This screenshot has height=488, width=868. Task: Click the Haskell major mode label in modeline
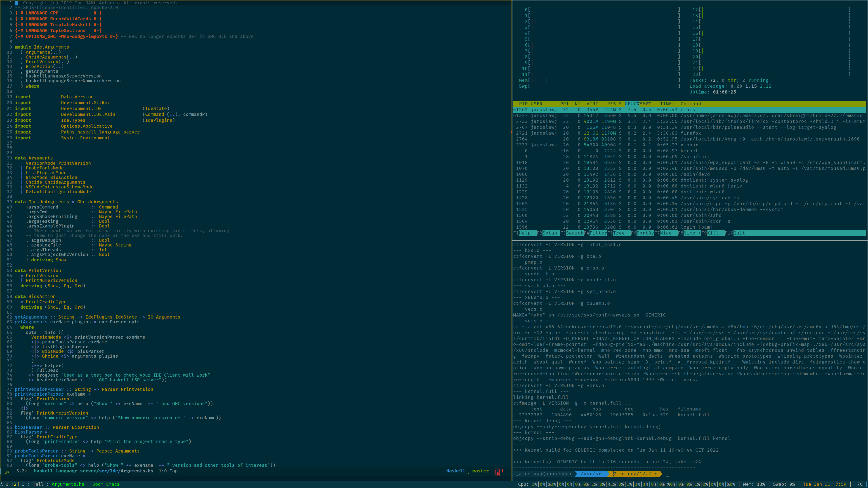coord(455,471)
